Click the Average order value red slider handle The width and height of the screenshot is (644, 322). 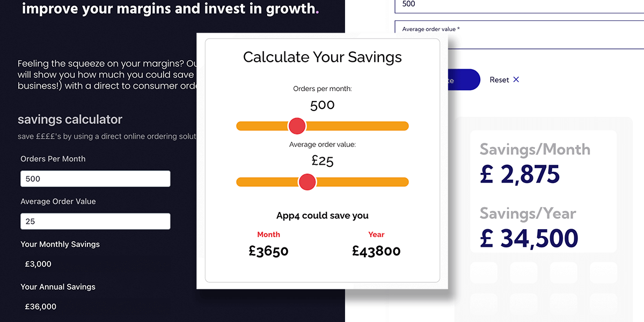[x=307, y=182]
